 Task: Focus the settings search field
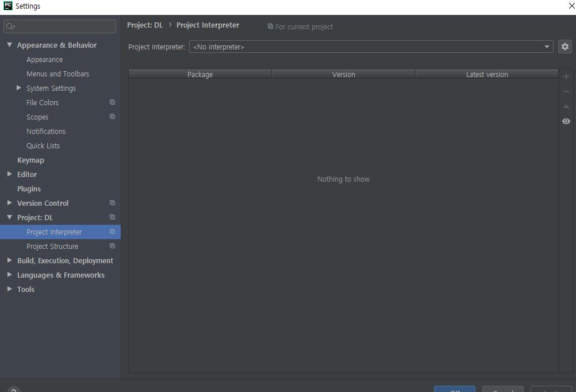(60, 26)
